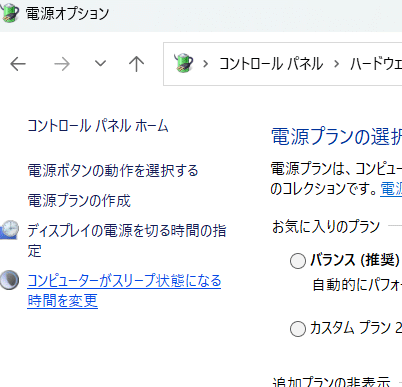The width and height of the screenshot is (402, 387).
Task: Click the 電源オプション title bar icon
Action: [10, 13]
